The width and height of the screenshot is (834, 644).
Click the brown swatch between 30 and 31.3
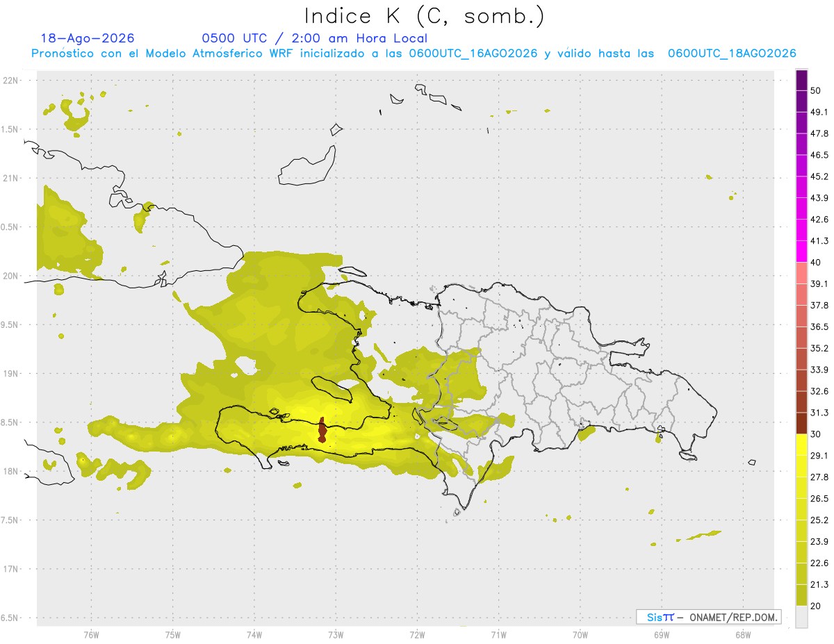802,423
